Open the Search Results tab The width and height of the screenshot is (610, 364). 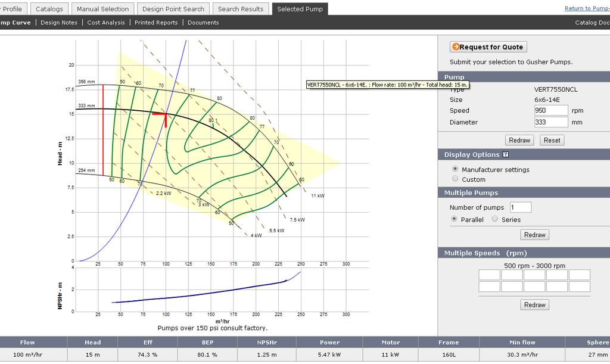point(241,9)
